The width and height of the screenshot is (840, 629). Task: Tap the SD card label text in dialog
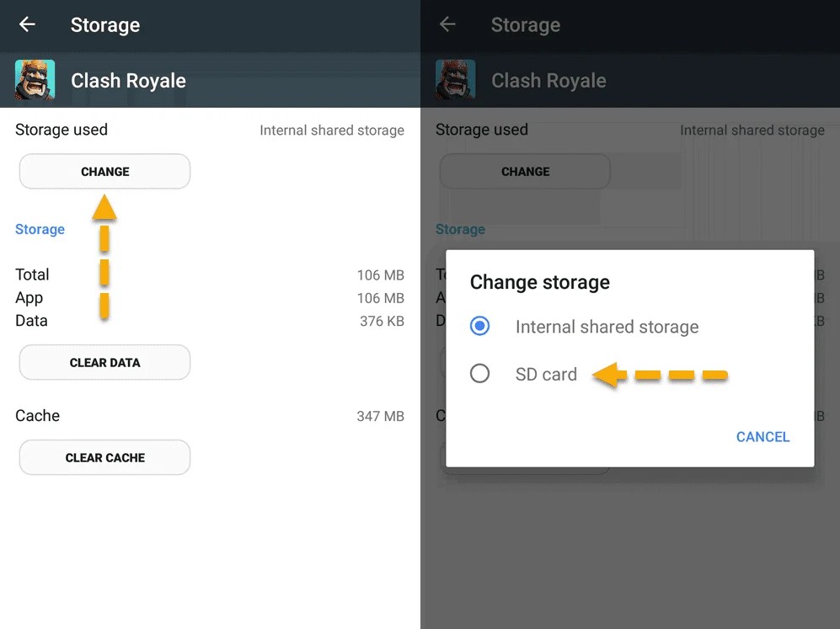[x=546, y=374]
